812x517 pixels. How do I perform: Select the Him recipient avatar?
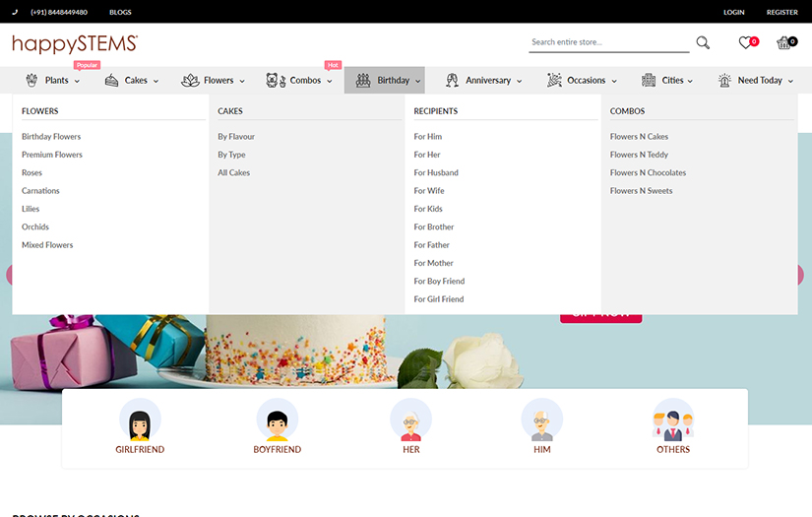tap(541, 420)
